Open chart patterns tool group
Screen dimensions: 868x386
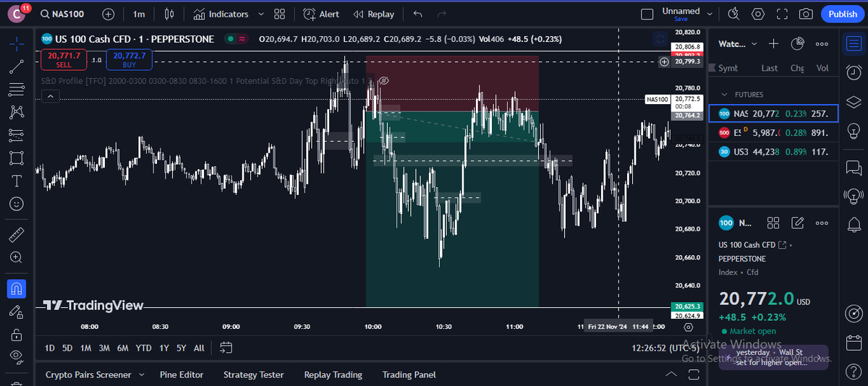click(17, 112)
